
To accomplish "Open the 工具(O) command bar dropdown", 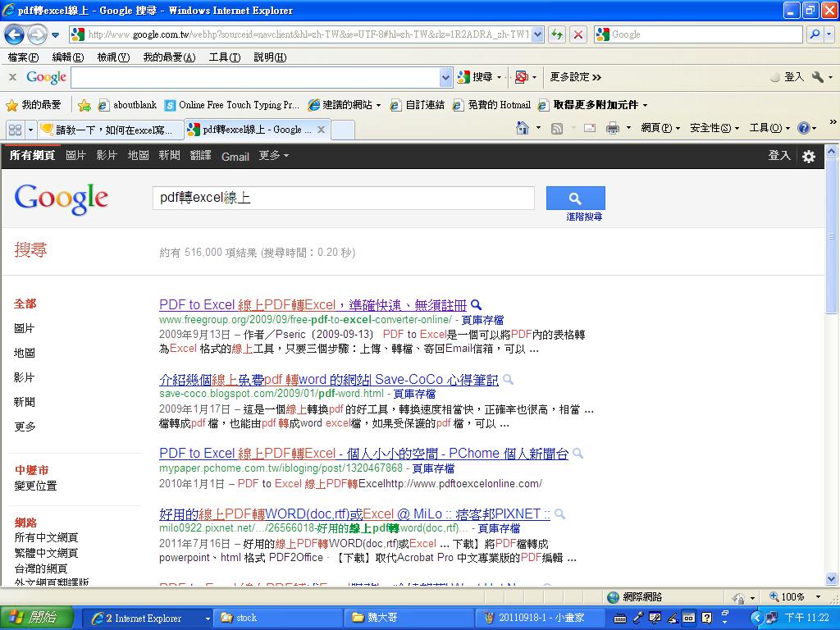I will [x=769, y=128].
